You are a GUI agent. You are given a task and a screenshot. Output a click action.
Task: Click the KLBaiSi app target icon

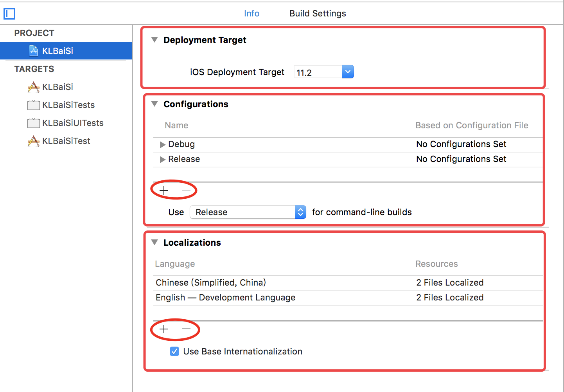pyautogui.click(x=34, y=87)
